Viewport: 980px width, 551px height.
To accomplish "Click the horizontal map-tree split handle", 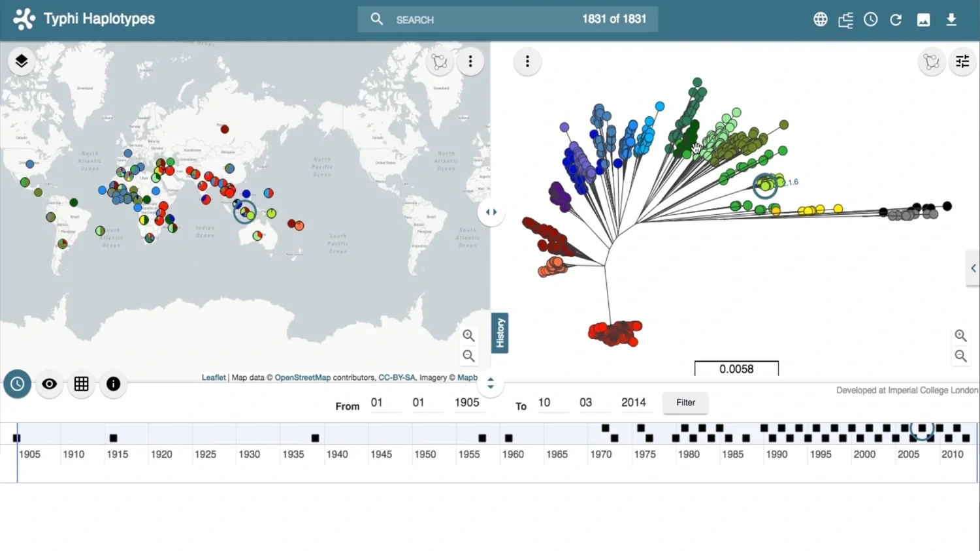I will tap(491, 212).
